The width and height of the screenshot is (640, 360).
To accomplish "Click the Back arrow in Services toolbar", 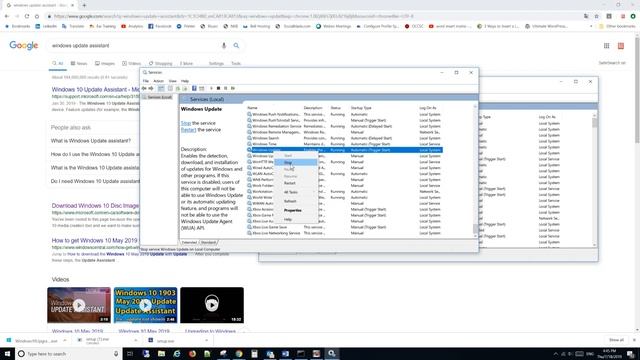I will click(144, 88).
